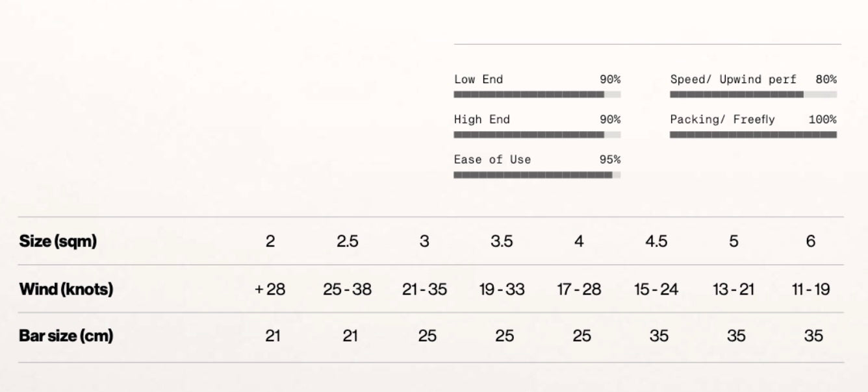Click the Speed/Upwind perf label
This screenshot has height=392, width=868.
(x=733, y=79)
